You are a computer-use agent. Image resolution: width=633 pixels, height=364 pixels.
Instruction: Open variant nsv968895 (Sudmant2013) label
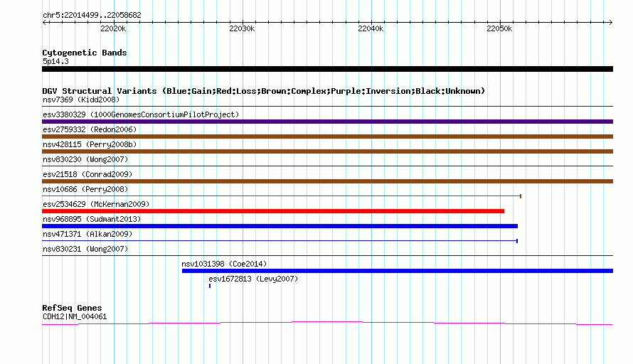(92, 219)
